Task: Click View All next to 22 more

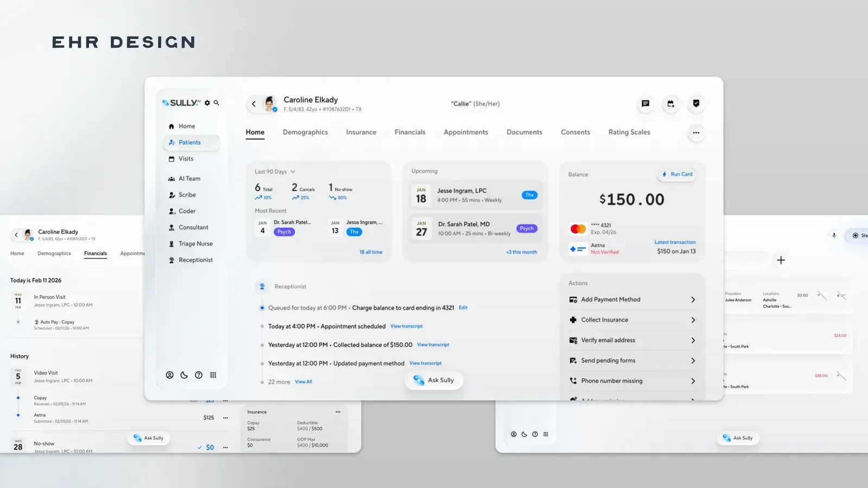Action: coord(304,382)
